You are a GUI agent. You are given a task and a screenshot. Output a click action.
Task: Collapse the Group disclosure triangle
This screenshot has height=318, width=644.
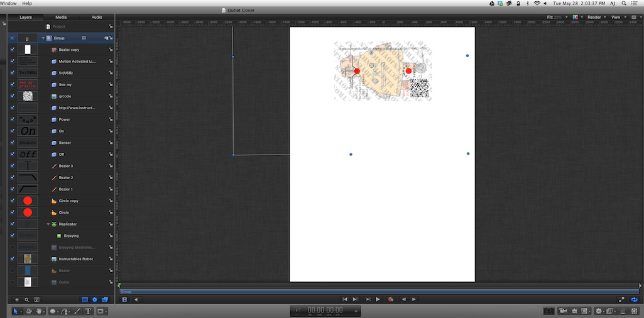pyautogui.click(x=43, y=38)
